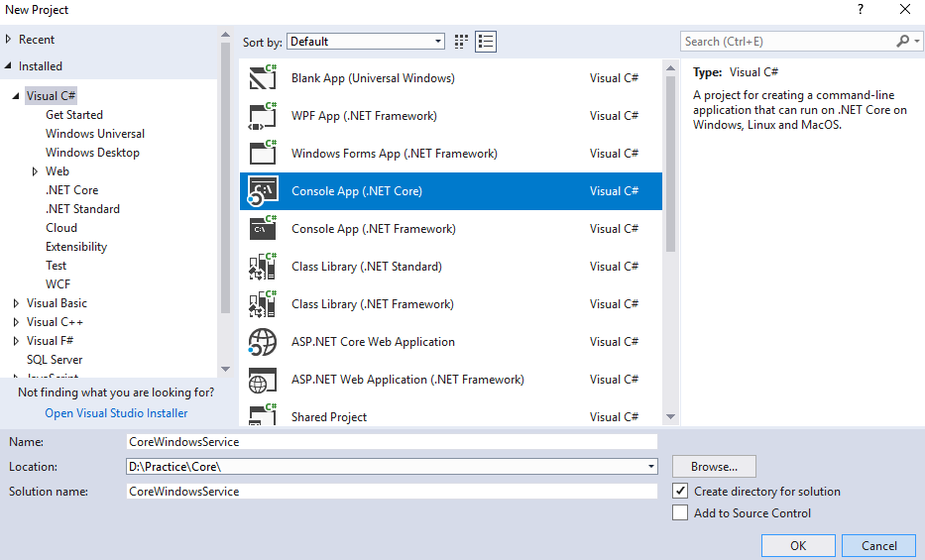925x560 pixels.
Task: Toggle Create directory for solution checkbox
Action: click(680, 491)
